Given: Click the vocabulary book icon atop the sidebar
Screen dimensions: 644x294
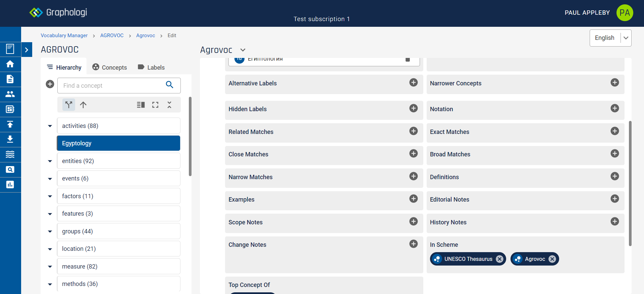Looking at the screenshot, I should (x=10, y=49).
